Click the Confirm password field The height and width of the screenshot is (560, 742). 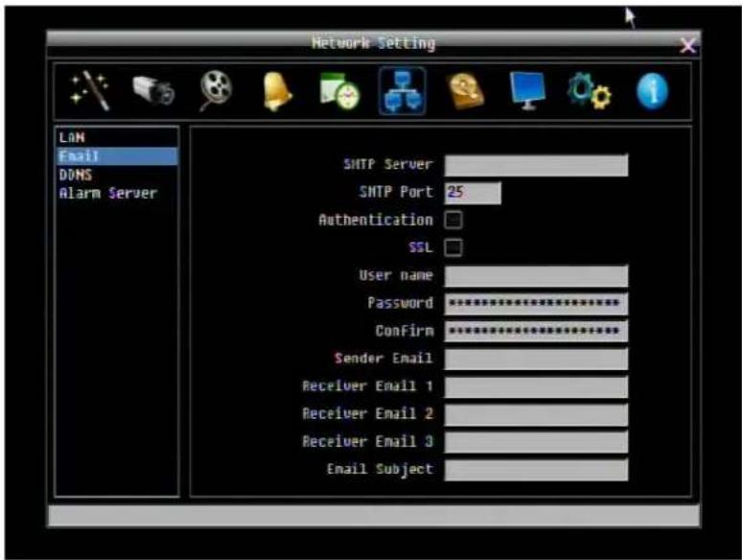point(536,332)
